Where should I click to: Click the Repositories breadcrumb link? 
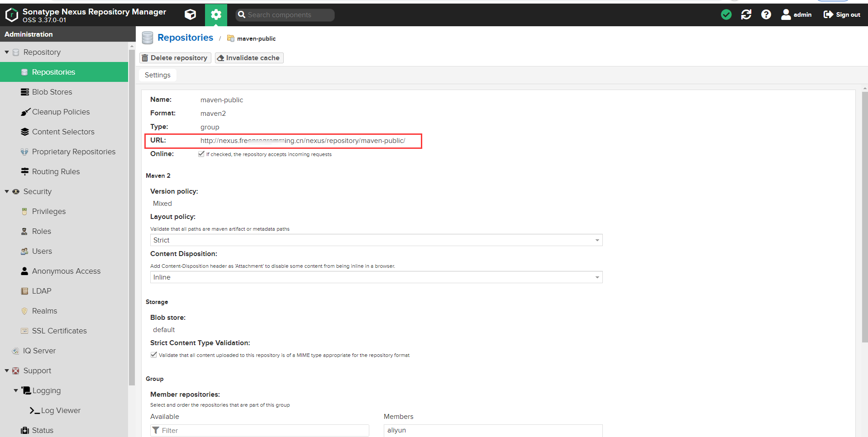pyautogui.click(x=185, y=38)
